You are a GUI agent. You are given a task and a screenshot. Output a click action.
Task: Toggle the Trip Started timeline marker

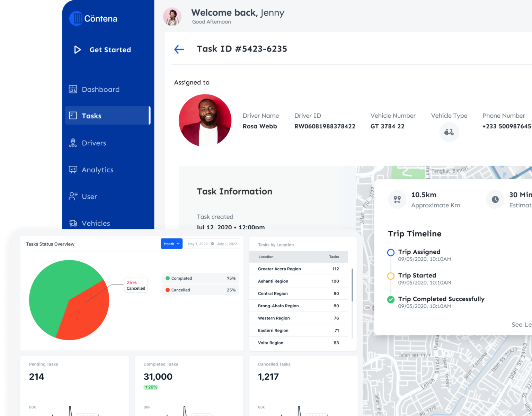(x=391, y=276)
